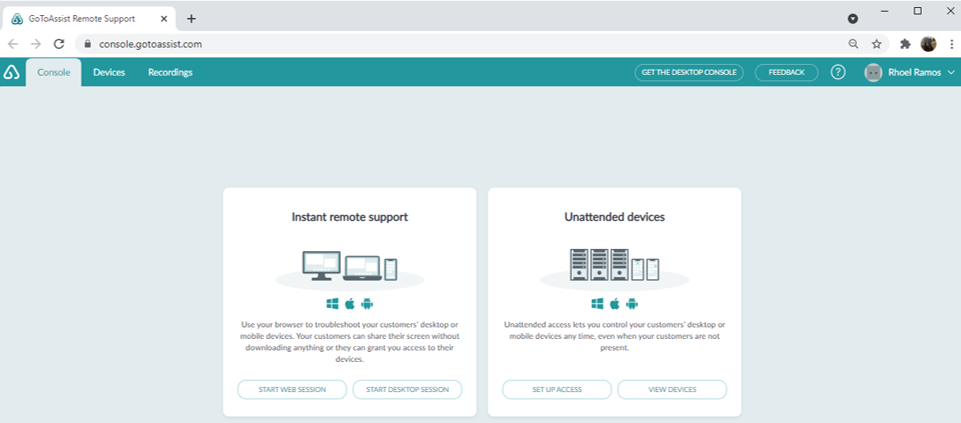
Task: Click Windows icon under Instant remote support
Action: click(x=332, y=303)
